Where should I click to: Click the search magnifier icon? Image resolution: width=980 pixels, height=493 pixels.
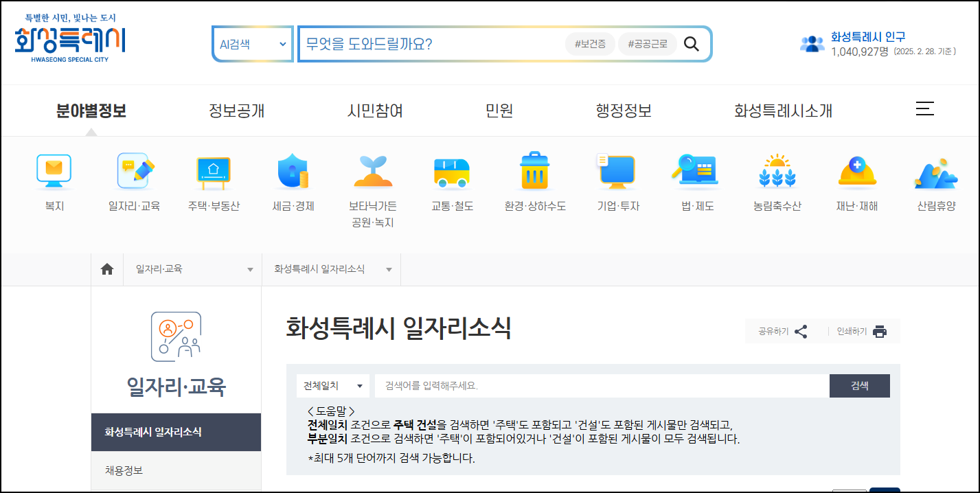(692, 43)
